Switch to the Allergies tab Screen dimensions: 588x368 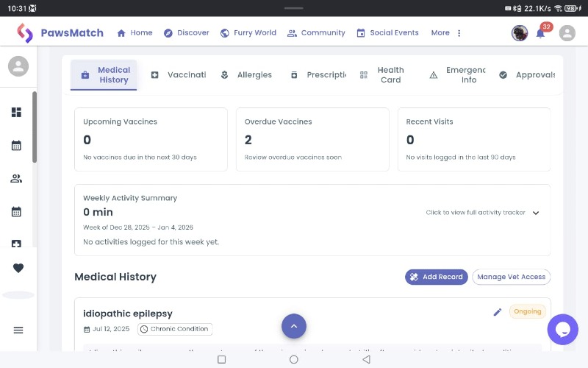[246, 75]
